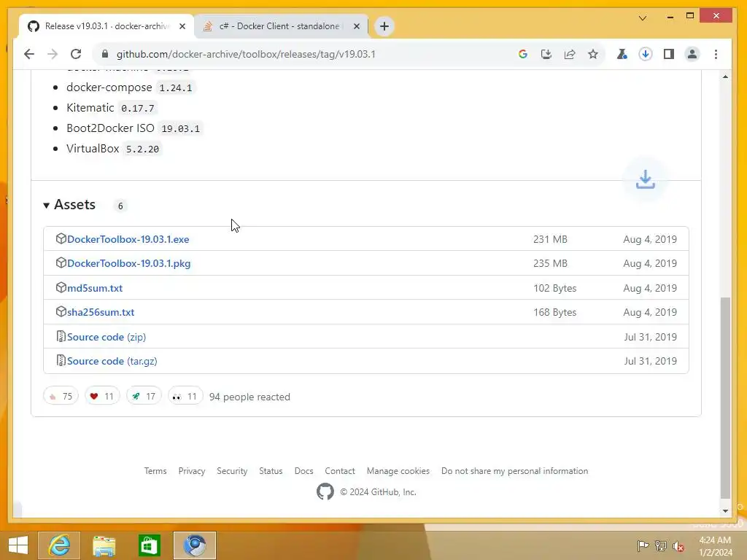The width and height of the screenshot is (747, 560).
Task: Open the Security footer link
Action: 232,471
